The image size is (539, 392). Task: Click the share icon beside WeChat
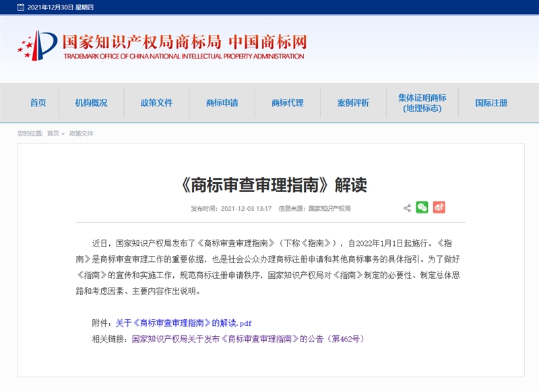407,208
